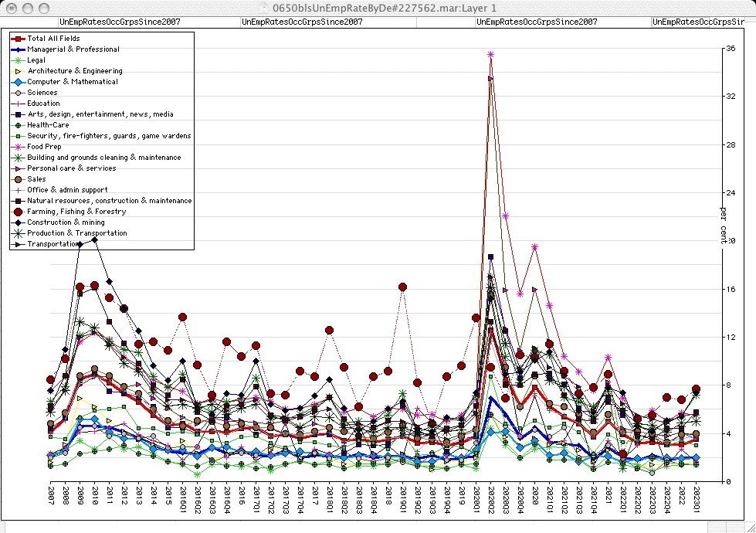The image size is (756, 533).
Task: Click the Education legend label
Action: tap(43, 103)
